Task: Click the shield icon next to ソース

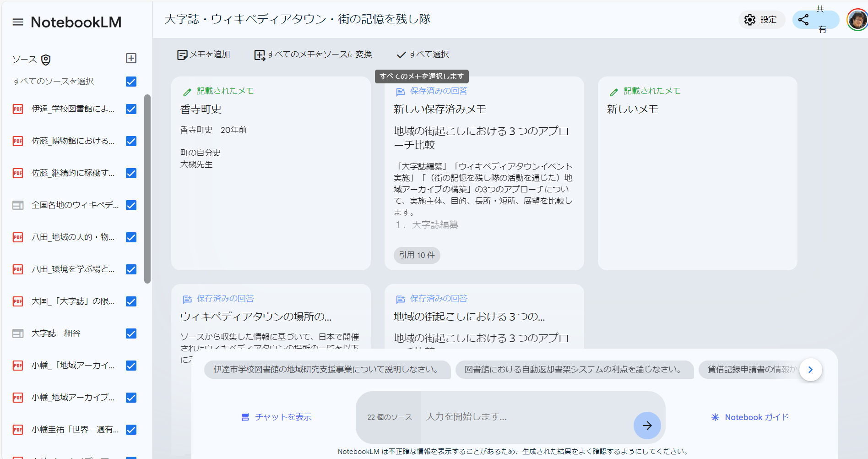Action: (46, 60)
